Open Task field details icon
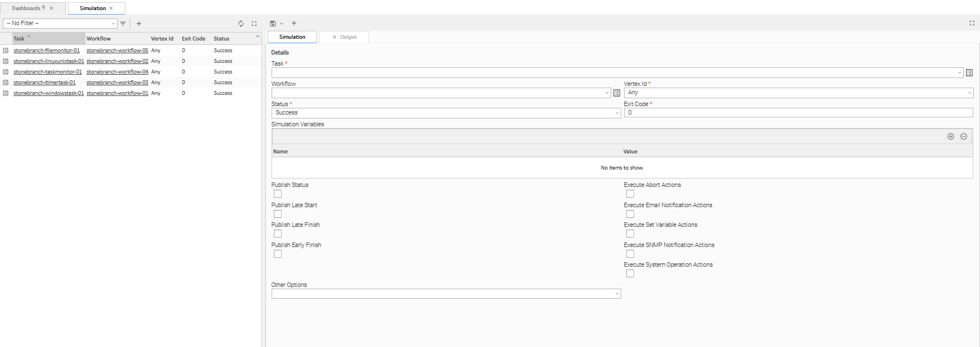Viewport: 980px width, 347px height. click(x=969, y=73)
